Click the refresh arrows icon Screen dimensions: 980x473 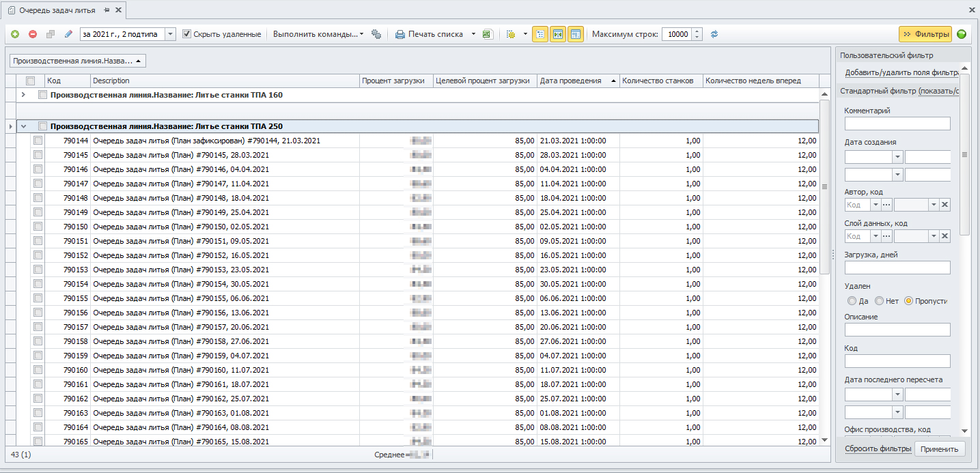pos(714,34)
